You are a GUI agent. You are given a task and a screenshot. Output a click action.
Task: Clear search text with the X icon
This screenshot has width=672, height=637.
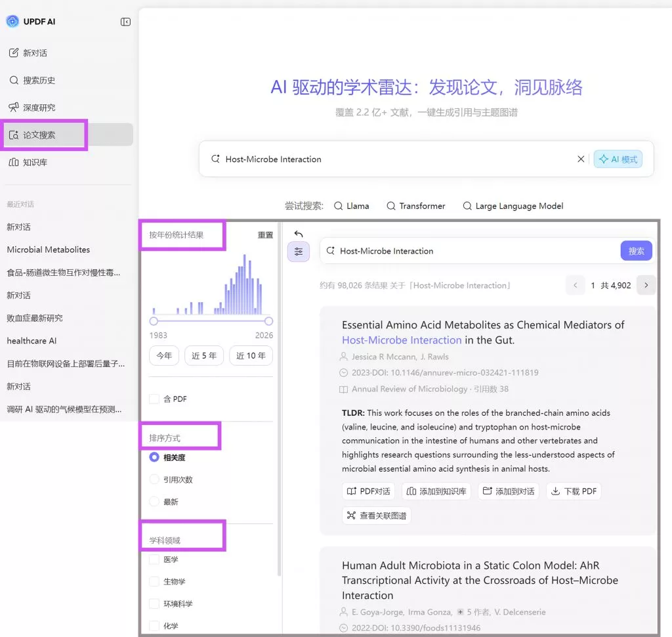[581, 159]
